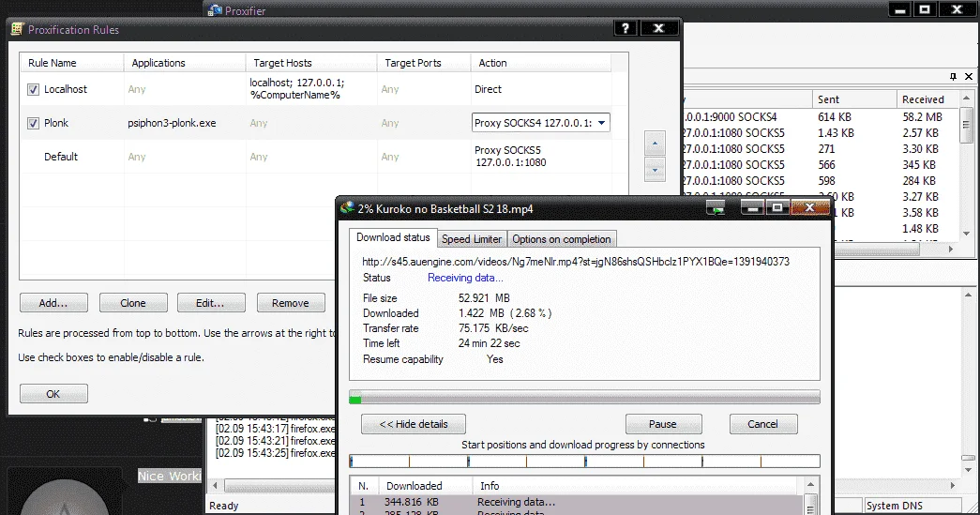Click the Action column header
The height and width of the screenshot is (515, 980).
540,63
